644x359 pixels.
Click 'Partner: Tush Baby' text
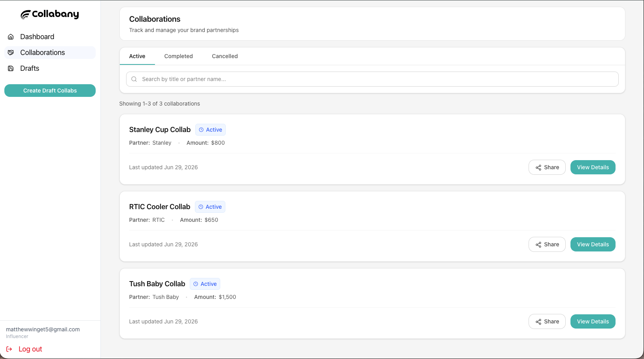(x=154, y=297)
